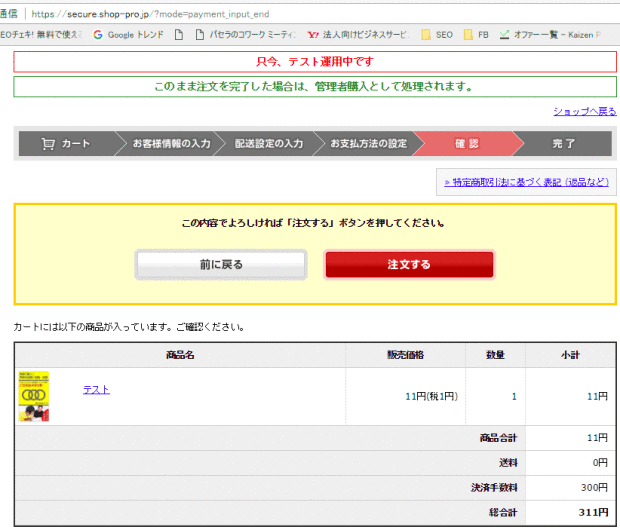Select the お客様情報の入力 step
The width and height of the screenshot is (620, 530).
click(171, 144)
